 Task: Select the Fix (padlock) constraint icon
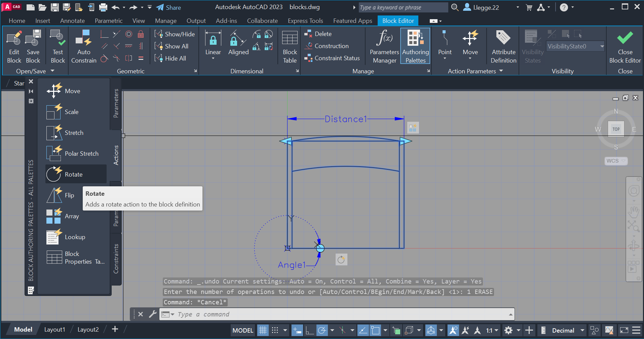point(141,34)
